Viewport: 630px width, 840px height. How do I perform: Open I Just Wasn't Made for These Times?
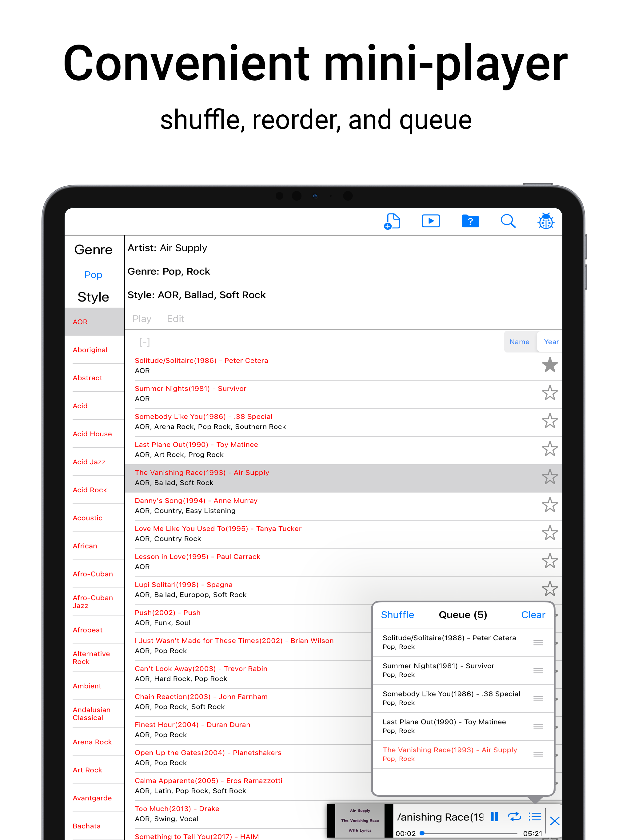pos(249,646)
